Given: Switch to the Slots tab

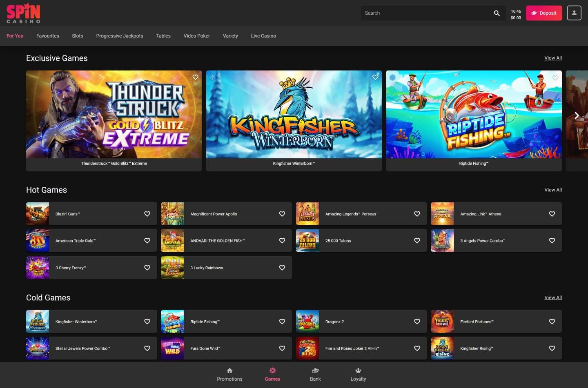Looking at the screenshot, I should click(77, 36).
